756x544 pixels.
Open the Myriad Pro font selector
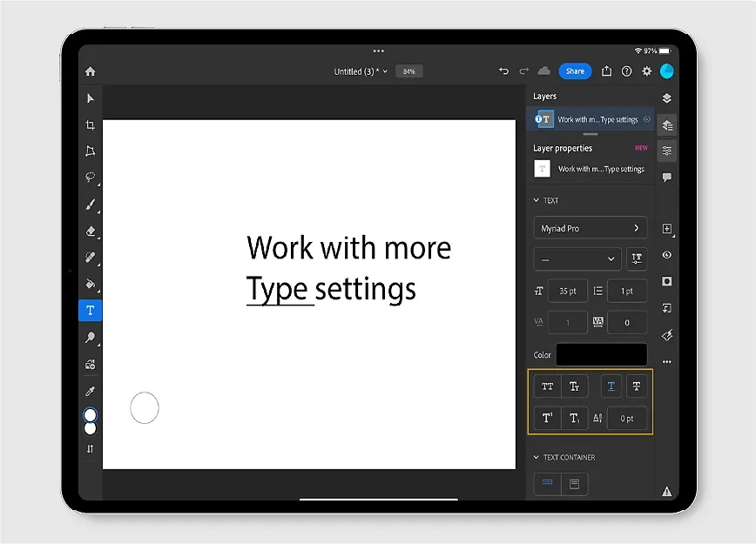pyautogui.click(x=591, y=227)
